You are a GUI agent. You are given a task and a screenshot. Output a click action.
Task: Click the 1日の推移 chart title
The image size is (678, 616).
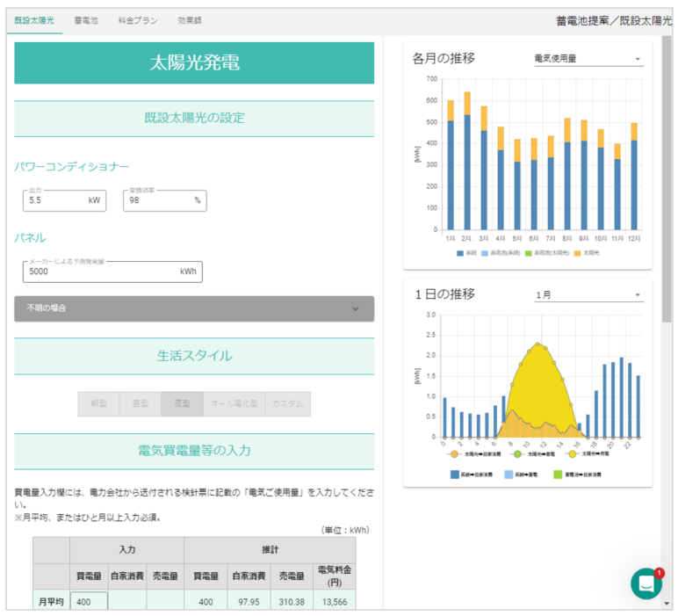(444, 294)
